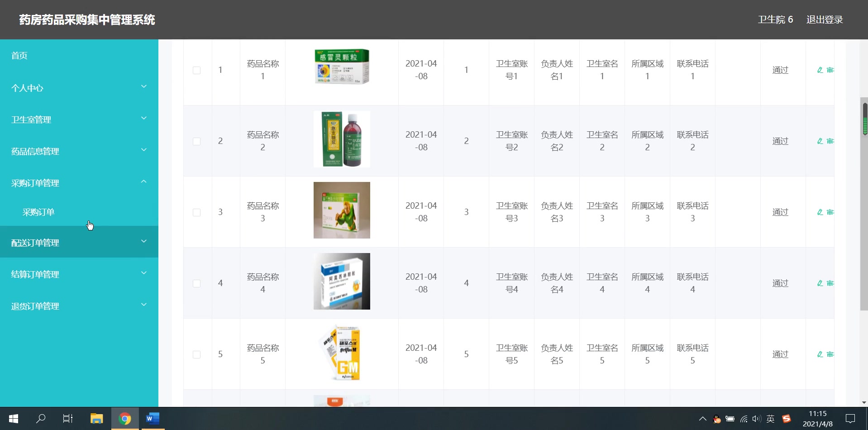Open the Windows notification center
868x430 pixels.
[x=850, y=419]
